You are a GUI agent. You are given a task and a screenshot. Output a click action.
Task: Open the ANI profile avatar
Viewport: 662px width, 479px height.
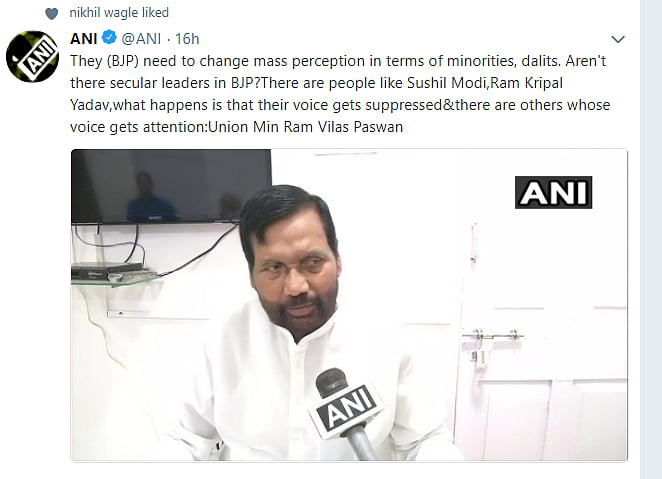32,56
